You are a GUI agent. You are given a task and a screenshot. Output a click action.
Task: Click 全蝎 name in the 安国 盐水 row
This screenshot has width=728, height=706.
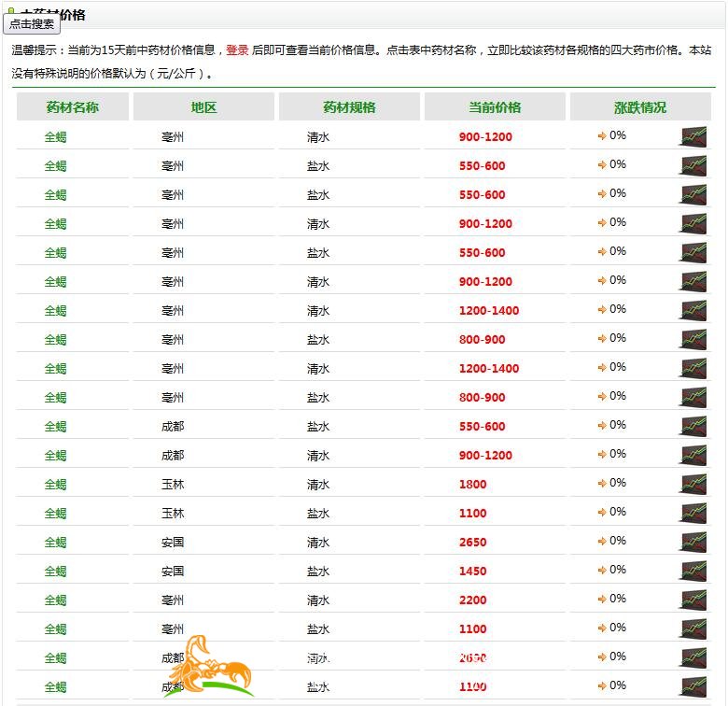pyautogui.click(x=56, y=572)
